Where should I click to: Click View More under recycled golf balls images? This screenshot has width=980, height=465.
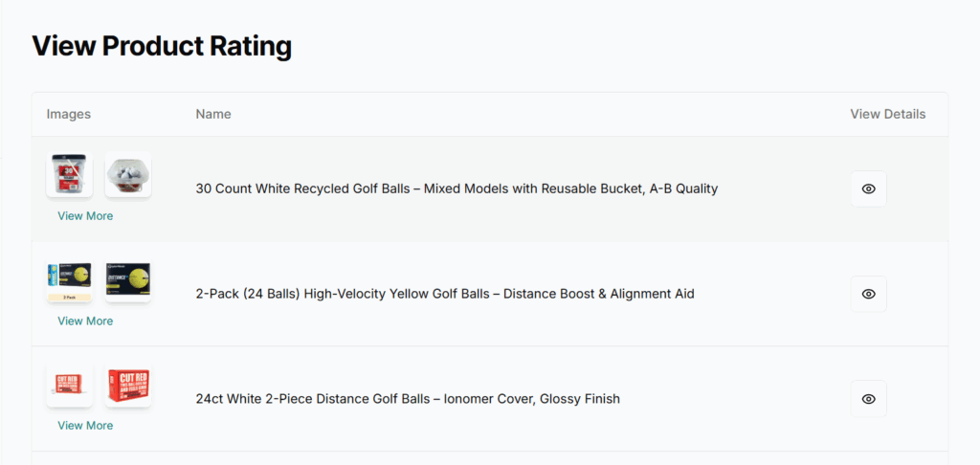tap(85, 216)
